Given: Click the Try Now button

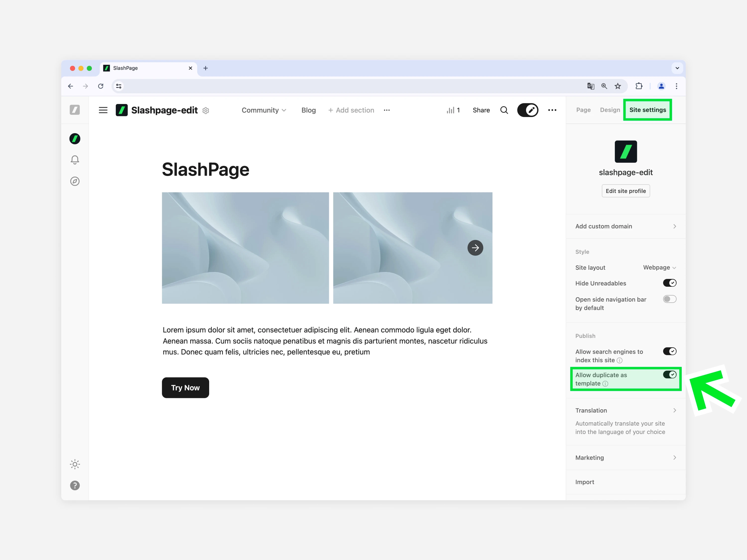Looking at the screenshot, I should tap(186, 388).
